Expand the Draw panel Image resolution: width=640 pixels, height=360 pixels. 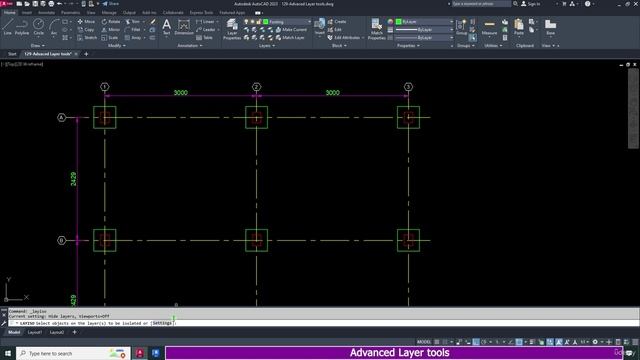tap(38, 46)
